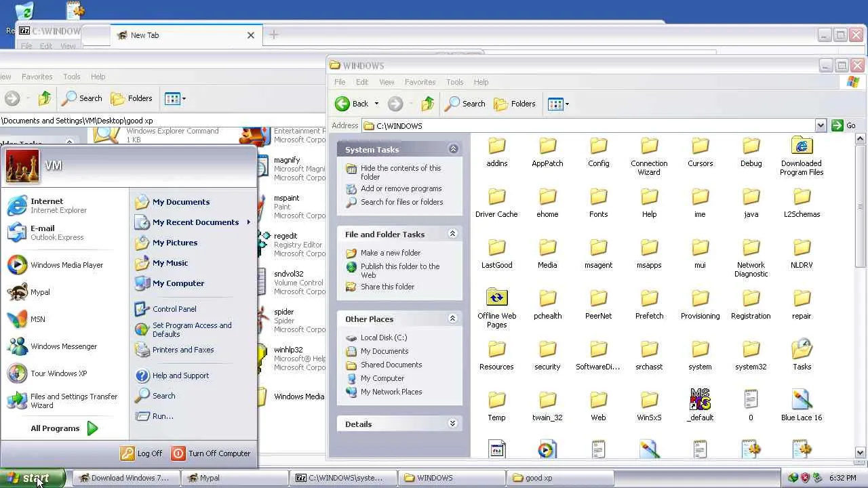This screenshot has width=868, height=488.
Task: Open My Computer in Start menu
Action: click(x=170, y=283)
